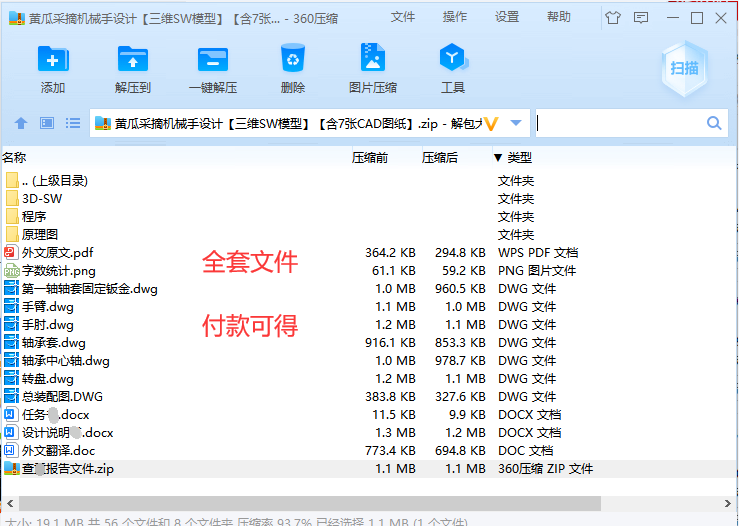Toggle the 类型 column sort arrow
Viewport: 739px width, 526px height.
coord(498,157)
